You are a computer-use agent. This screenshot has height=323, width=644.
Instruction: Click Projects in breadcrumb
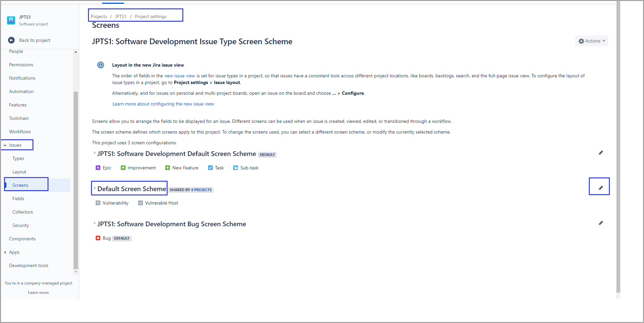click(99, 16)
